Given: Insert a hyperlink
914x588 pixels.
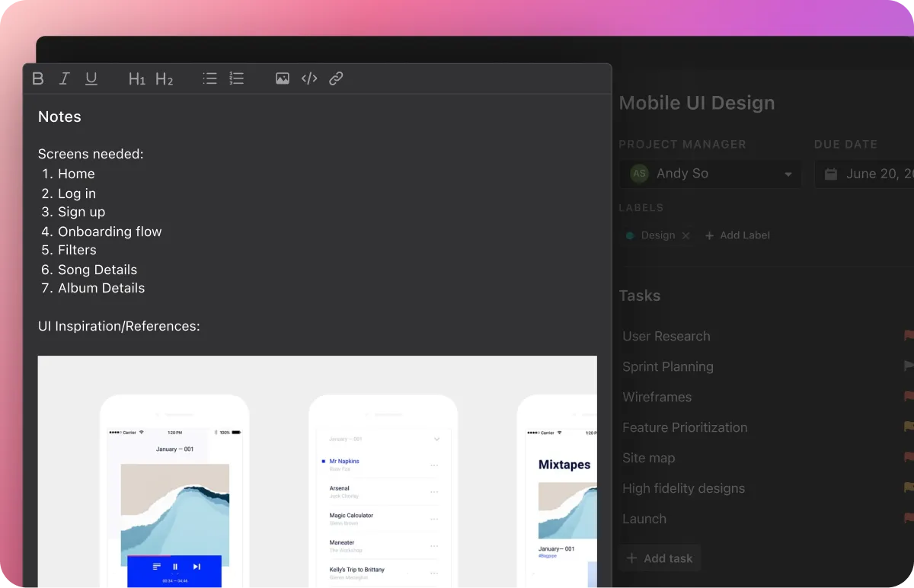Looking at the screenshot, I should (336, 78).
